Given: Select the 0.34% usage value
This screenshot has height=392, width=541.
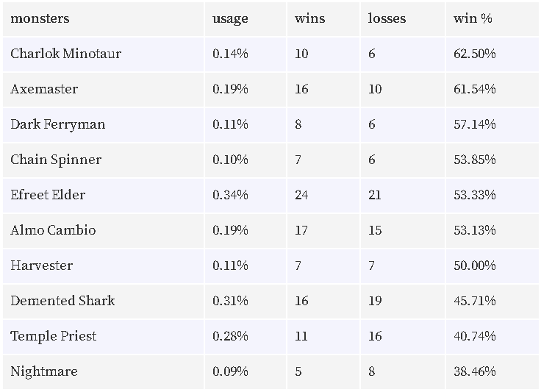Looking at the screenshot, I should [230, 195].
